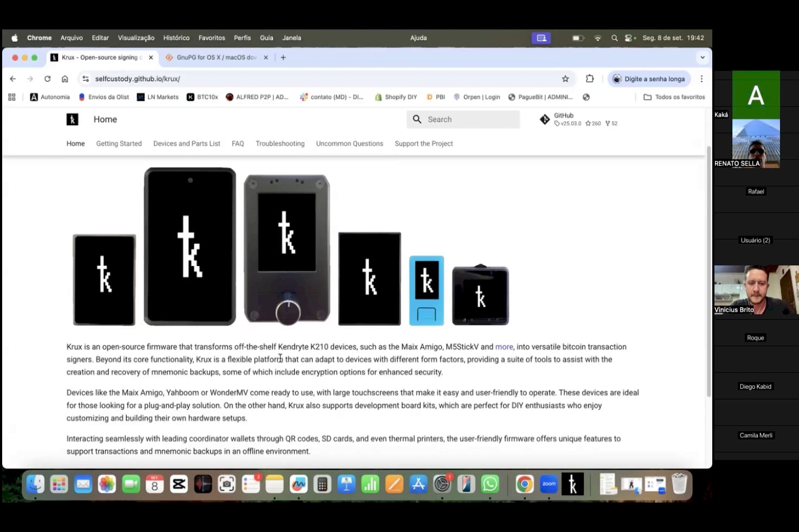Screen dimensions: 799x532
Task: Open Reminders from the Dock
Action: pyautogui.click(x=250, y=484)
